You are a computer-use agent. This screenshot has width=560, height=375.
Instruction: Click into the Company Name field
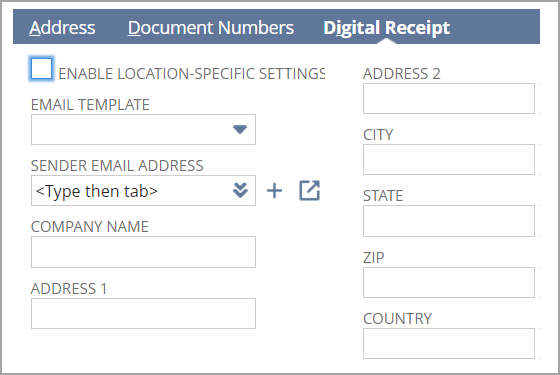click(143, 252)
